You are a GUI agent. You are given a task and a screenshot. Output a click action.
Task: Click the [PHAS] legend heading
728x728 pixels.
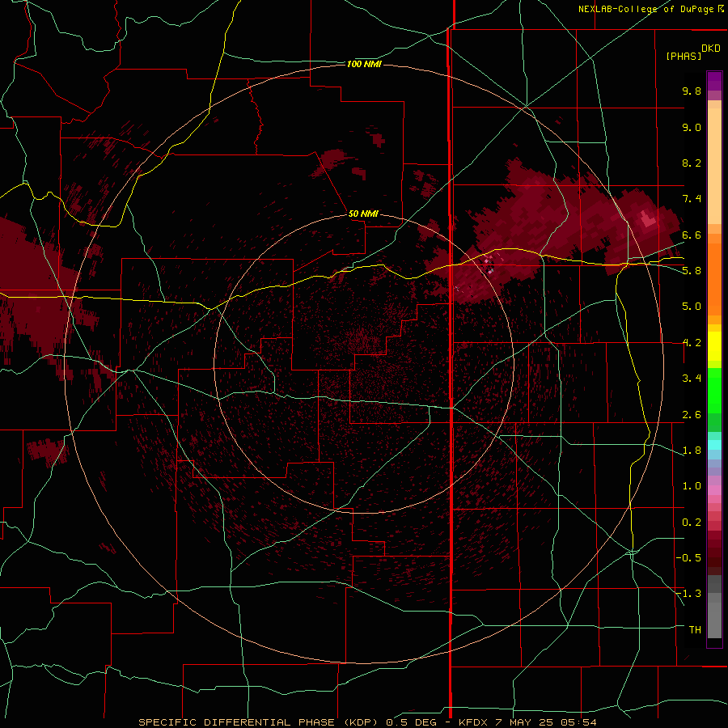tap(684, 56)
